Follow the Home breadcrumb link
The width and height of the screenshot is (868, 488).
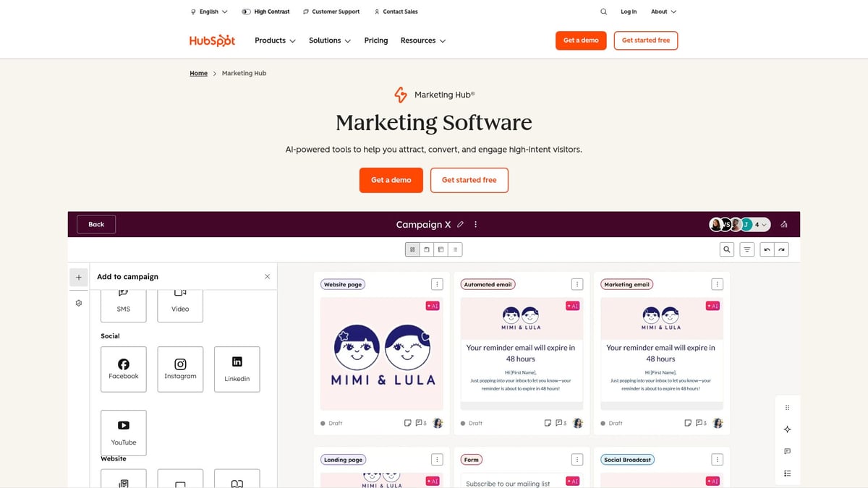point(198,73)
